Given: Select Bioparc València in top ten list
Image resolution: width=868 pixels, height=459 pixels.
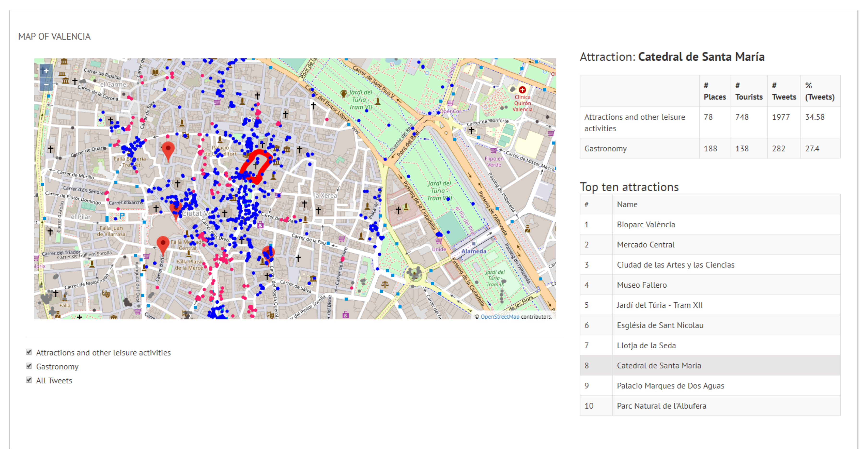Looking at the screenshot, I should pyautogui.click(x=646, y=224).
